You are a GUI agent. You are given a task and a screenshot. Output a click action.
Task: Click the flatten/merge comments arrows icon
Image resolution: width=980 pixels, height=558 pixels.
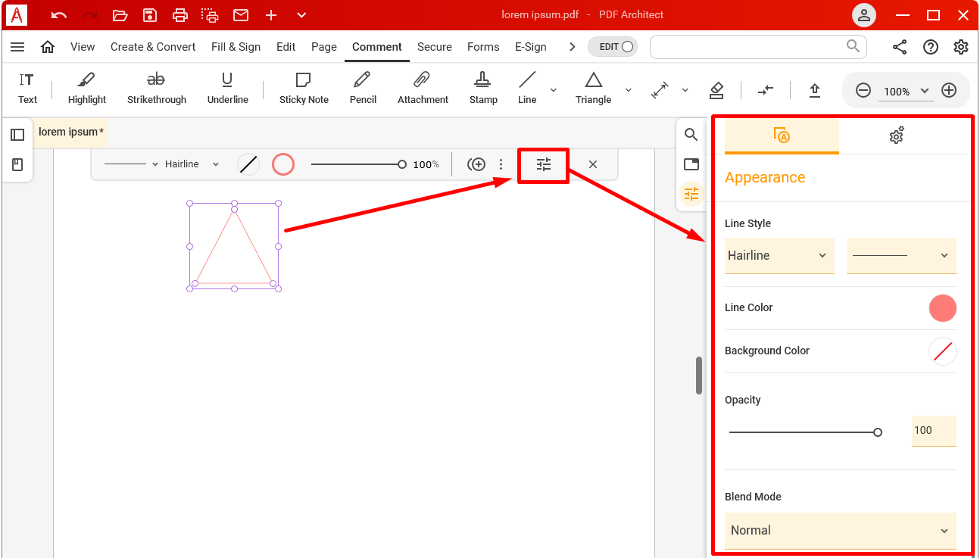point(766,90)
